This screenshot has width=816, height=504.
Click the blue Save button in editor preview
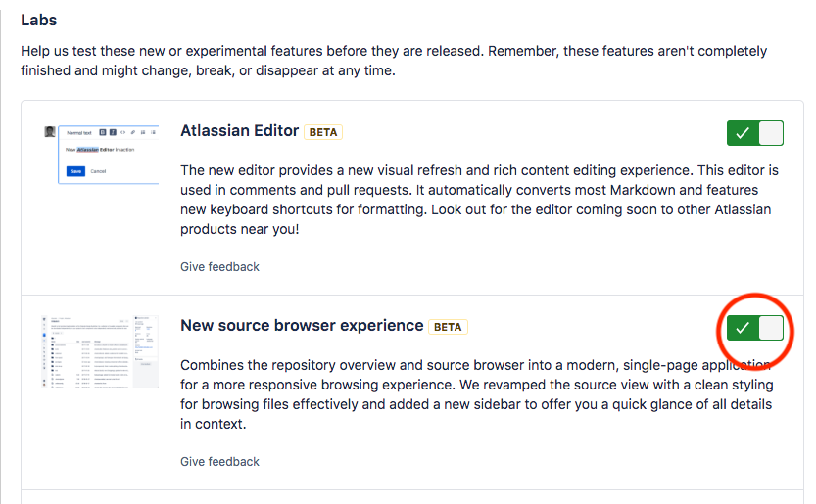tap(75, 171)
